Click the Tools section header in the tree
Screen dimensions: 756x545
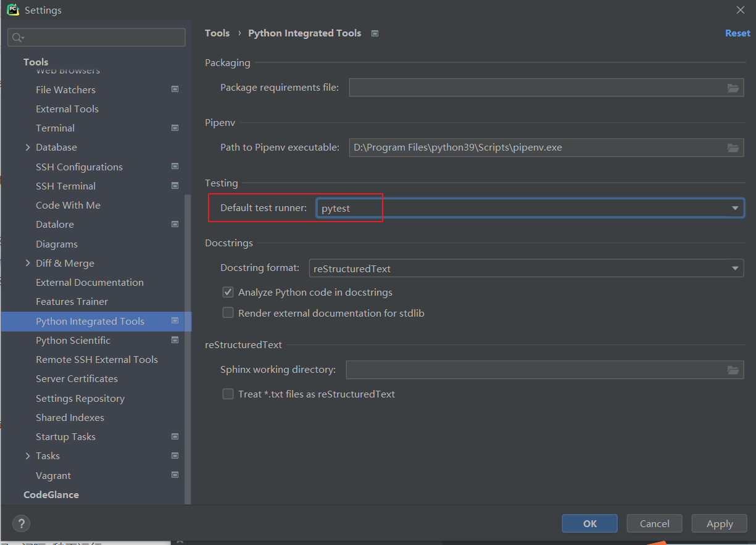pyautogui.click(x=36, y=62)
